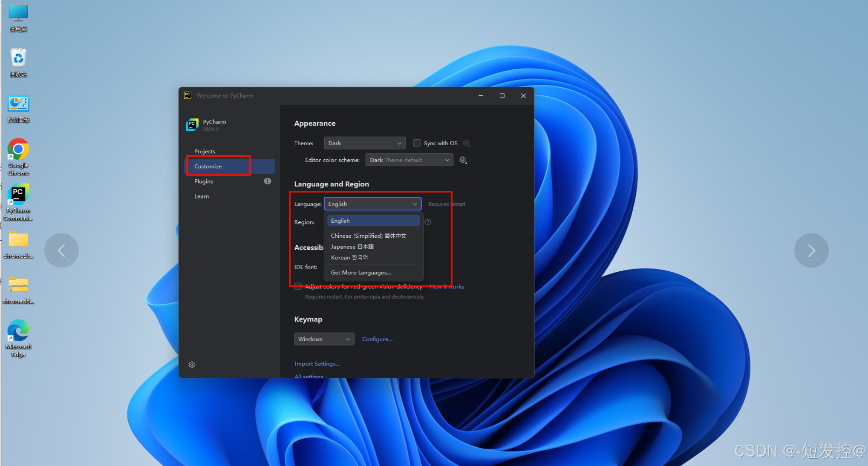Click Configure next to the Keymap dropdown
The width and height of the screenshot is (868, 466).
[377, 339]
